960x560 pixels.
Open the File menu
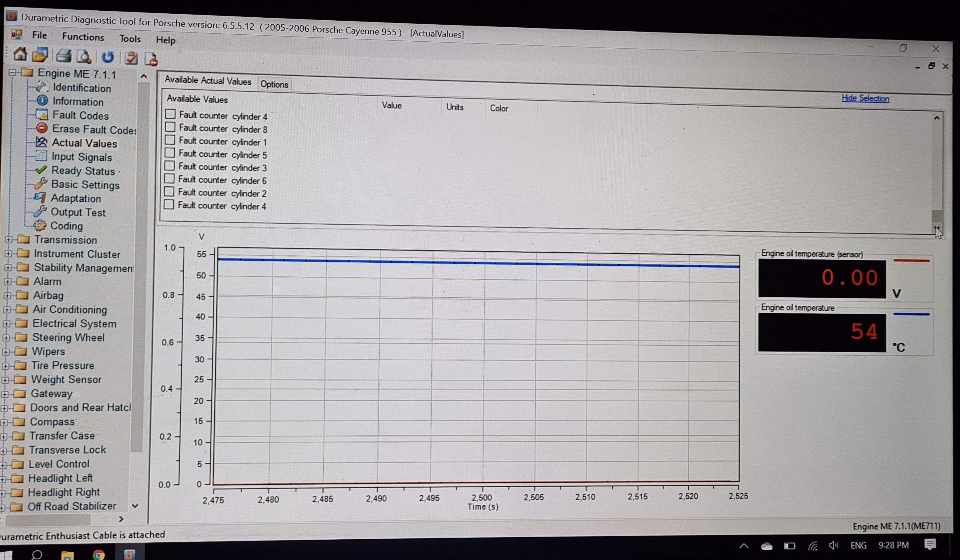point(40,35)
